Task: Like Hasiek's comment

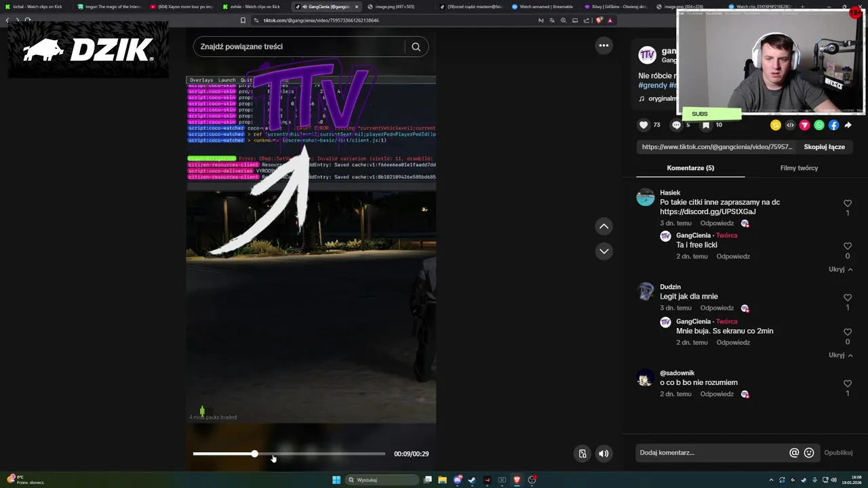Action: pos(847,203)
